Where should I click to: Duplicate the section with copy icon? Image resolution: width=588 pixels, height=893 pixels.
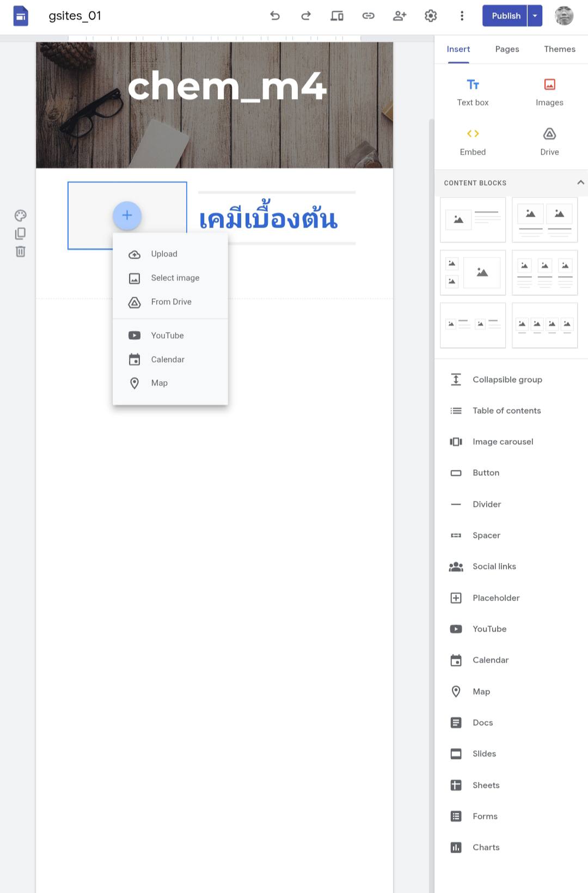pyautogui.click(x=21, y=234)
